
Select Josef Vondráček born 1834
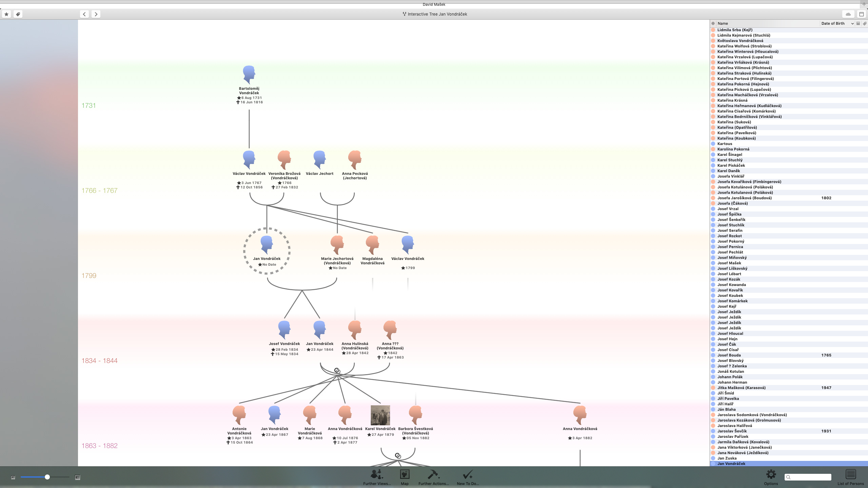click(284, 338)
